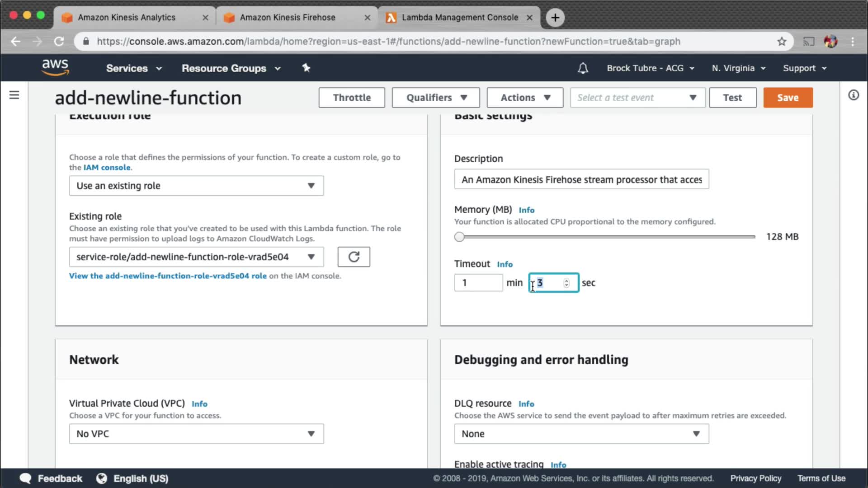Open the Select a test event dropdown
The image size is (868, 488).
[637, 98]
